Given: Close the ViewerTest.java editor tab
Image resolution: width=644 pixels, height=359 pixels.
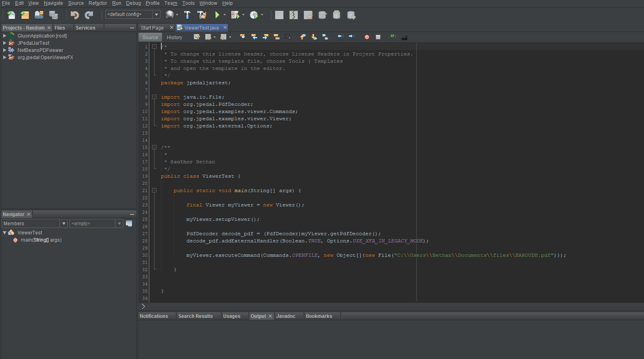Looking at the screenshot, I should [225, 28].
